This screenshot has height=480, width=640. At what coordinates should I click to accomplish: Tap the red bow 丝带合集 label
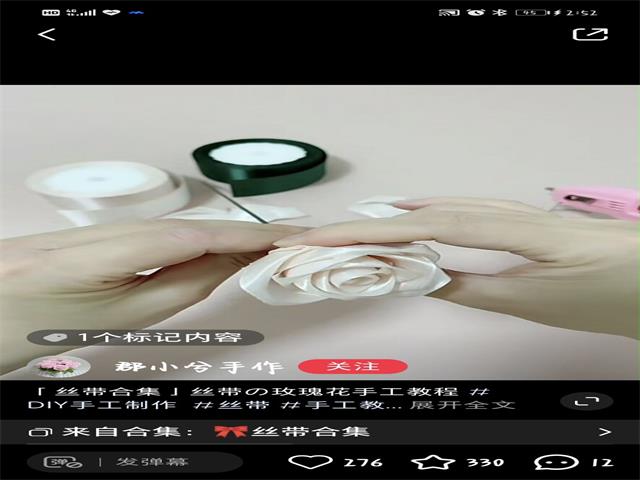292,432
